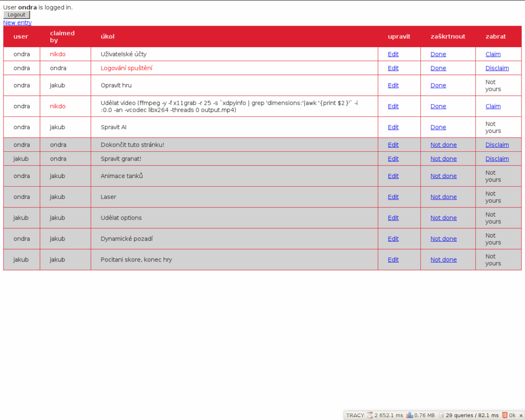Edit the Animace tanků task
Image resolution: width=525 pixels, height=420 pixels.
click(393, 176)
